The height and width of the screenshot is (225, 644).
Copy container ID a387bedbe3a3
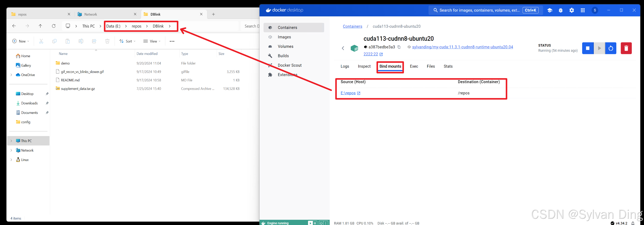[x=399, y=47]
